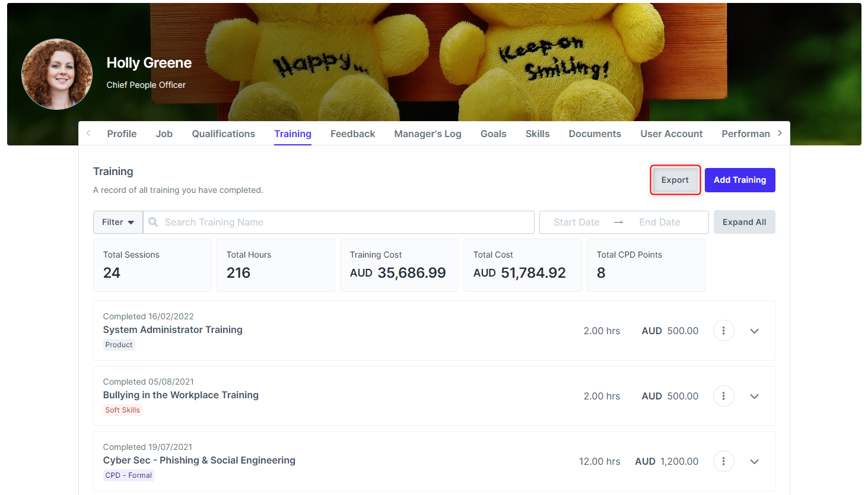Set the End Date field

(660, 222)
